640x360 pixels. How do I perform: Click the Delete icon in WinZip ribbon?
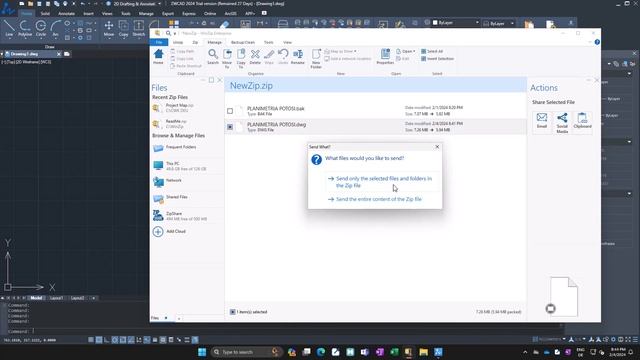tap(255, 57)
